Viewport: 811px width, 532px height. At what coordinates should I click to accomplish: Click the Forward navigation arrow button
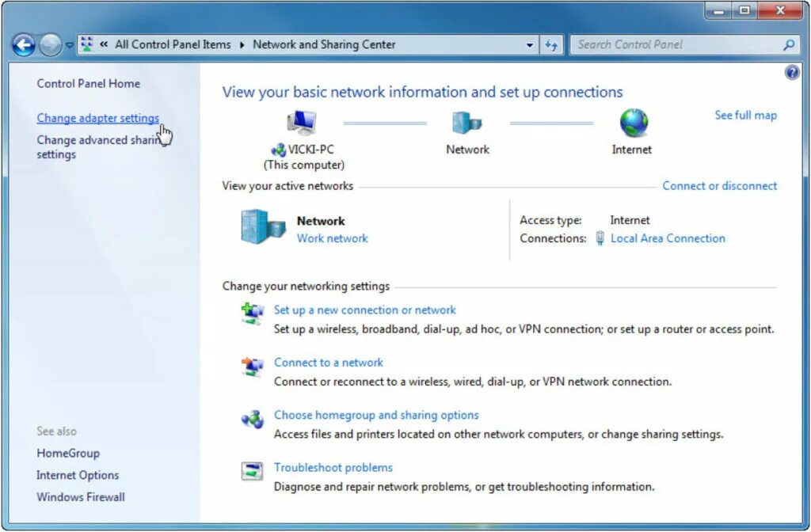[50, 45]
